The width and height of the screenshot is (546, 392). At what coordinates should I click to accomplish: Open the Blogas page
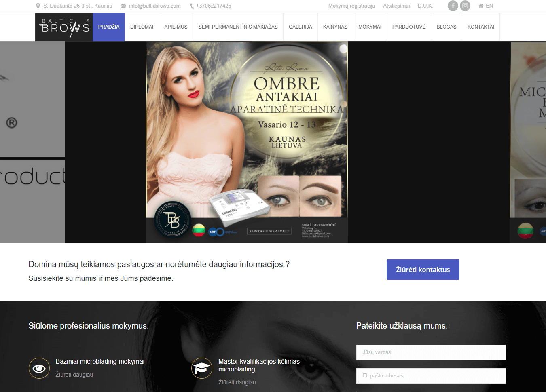[447, 27]
